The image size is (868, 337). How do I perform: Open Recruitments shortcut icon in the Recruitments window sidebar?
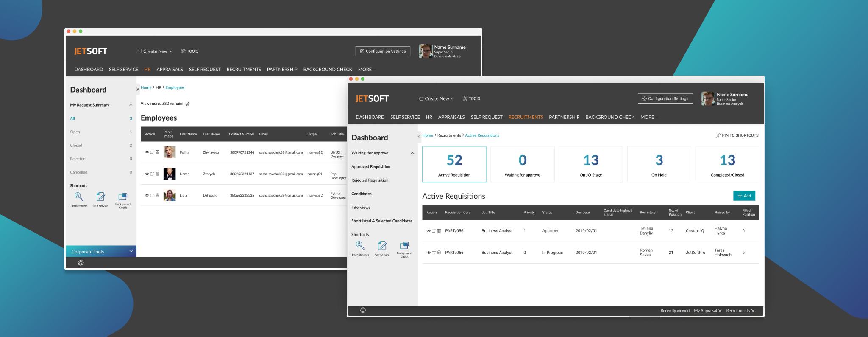(x=360, y=246)
